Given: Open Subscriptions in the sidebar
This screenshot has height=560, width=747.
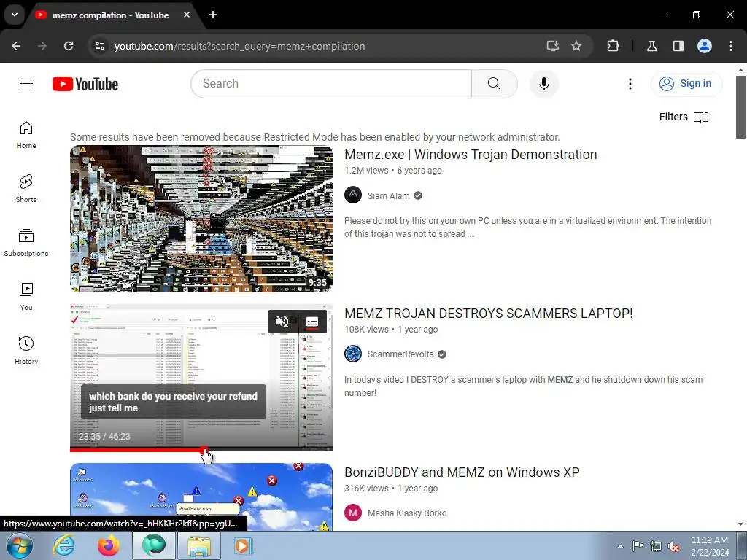Looking at the screenshot, I should coord(26,243).
